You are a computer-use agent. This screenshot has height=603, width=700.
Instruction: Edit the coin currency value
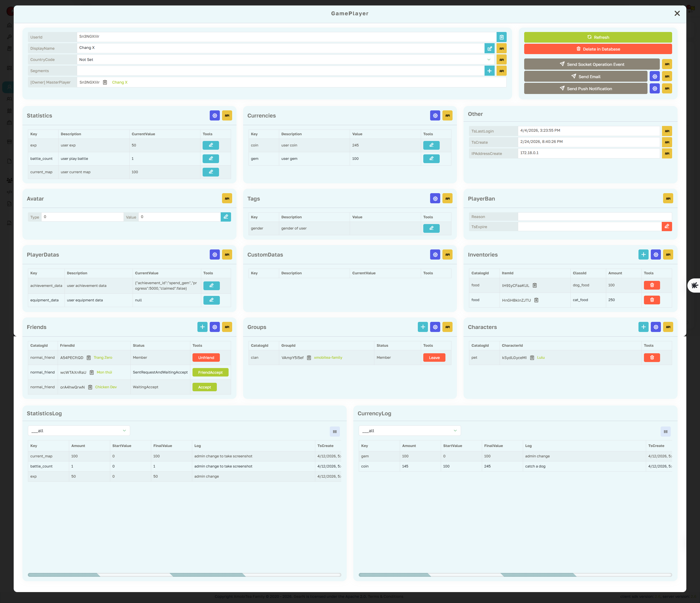(x=431, y=145)
